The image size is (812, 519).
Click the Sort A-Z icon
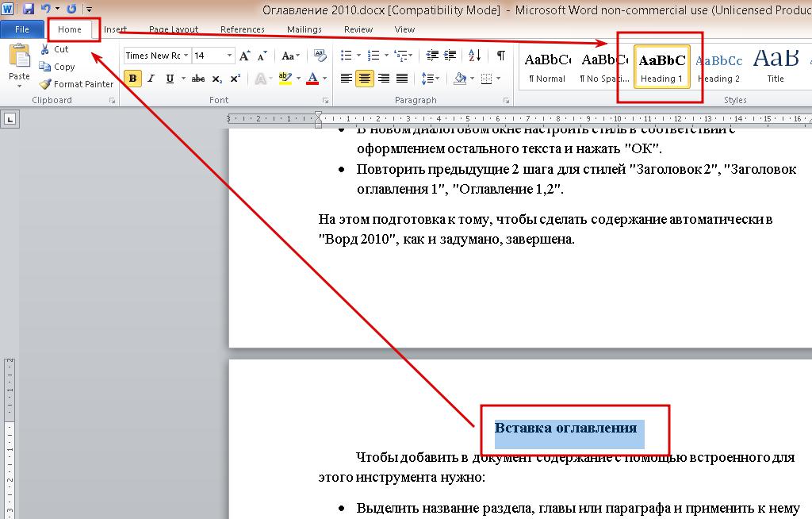pos(474,56)
